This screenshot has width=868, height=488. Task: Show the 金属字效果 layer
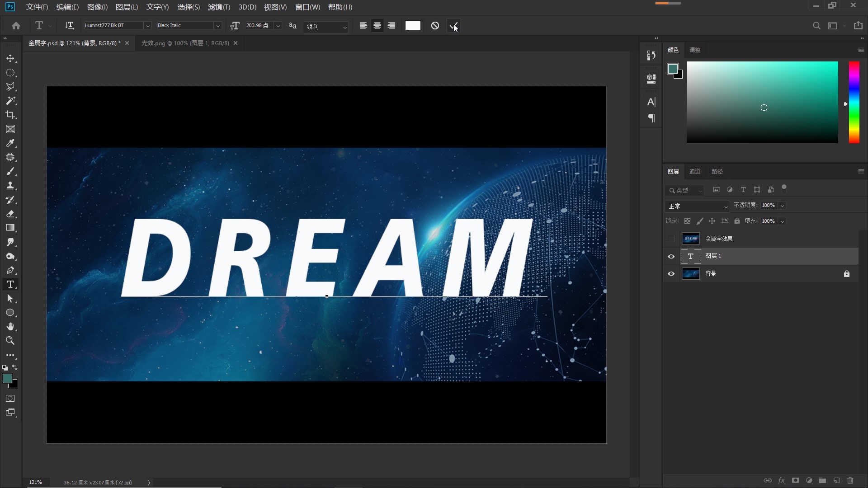tap(671, 239)
